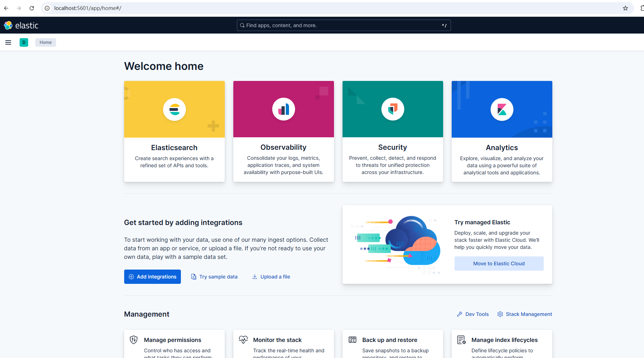Click the Home breadcrumb
This screenshot has width=644, height=358.
coord(45,42)
